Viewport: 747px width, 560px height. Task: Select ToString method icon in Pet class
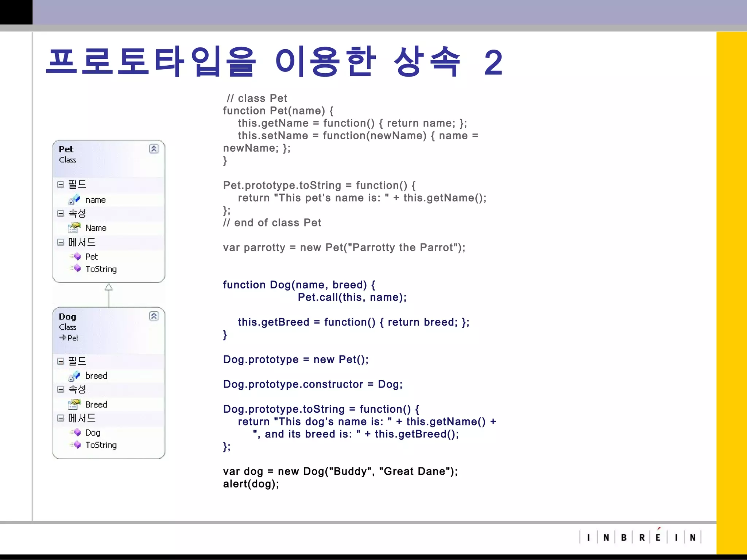(x=75, y=269)
